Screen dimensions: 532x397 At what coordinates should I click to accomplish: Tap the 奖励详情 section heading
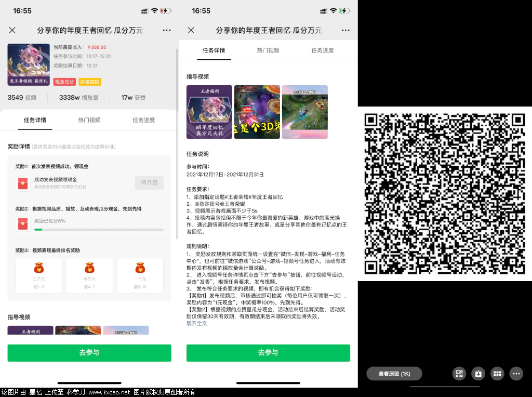coord(19,147)
